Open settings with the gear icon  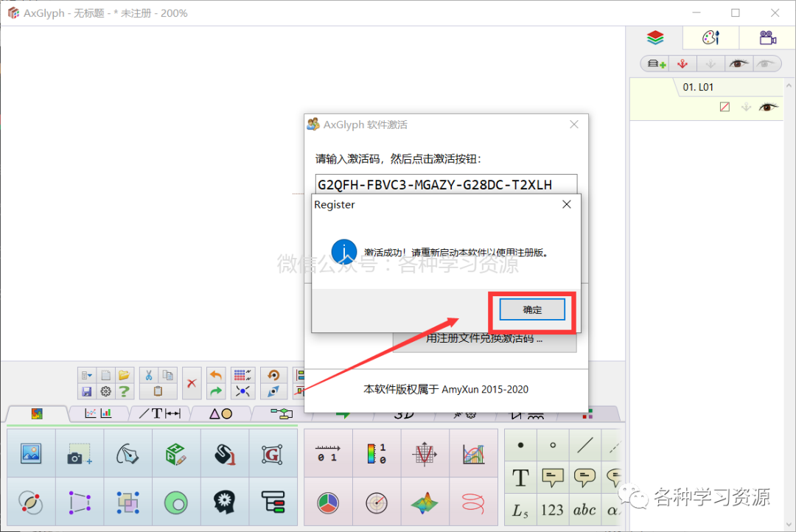point(105,391)
